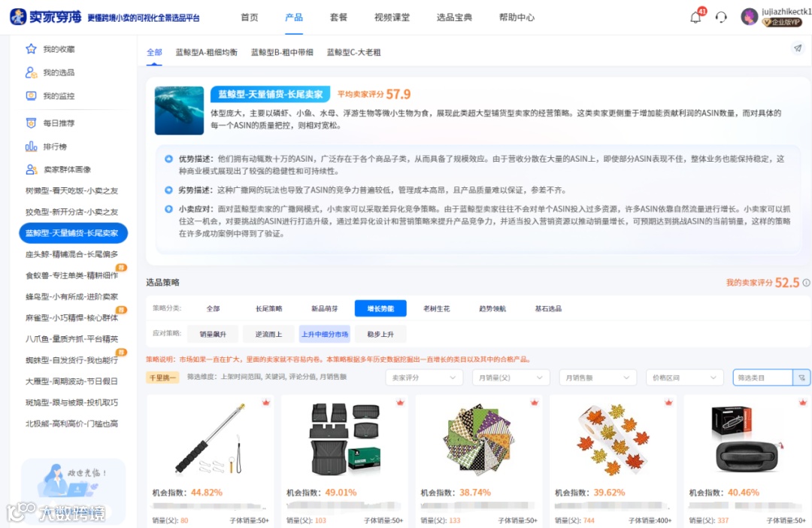Favorite the first product with the star badge
The width and height of the screenshot is (812, 528).
point(266,403)
